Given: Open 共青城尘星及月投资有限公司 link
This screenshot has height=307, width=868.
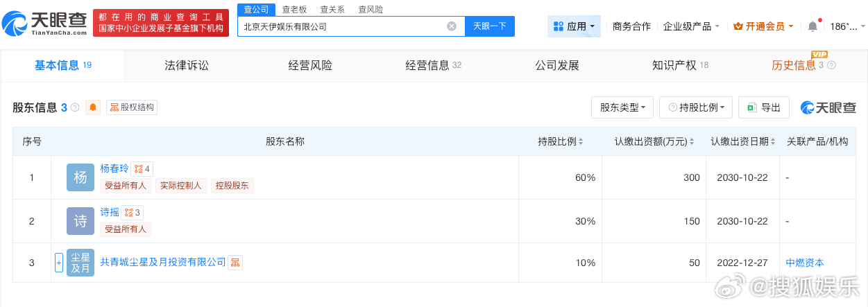Looking at the screenshot, I should 163,263.
